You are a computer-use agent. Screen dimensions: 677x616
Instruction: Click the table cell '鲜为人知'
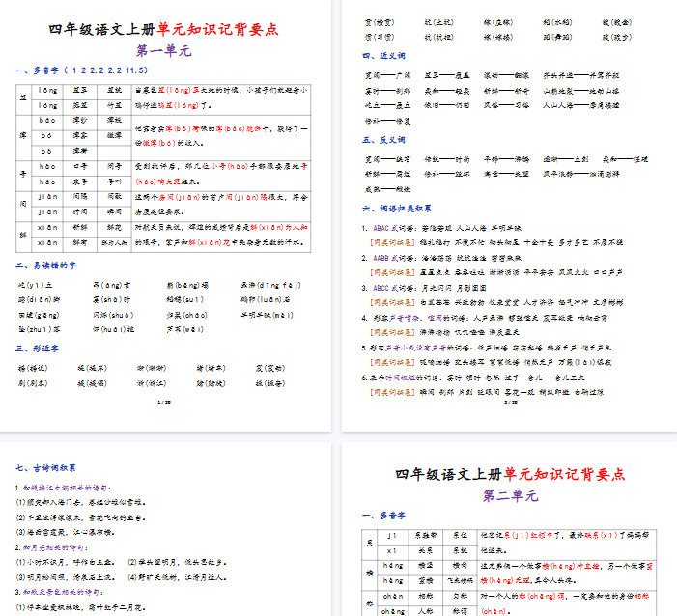coord(114,243)
